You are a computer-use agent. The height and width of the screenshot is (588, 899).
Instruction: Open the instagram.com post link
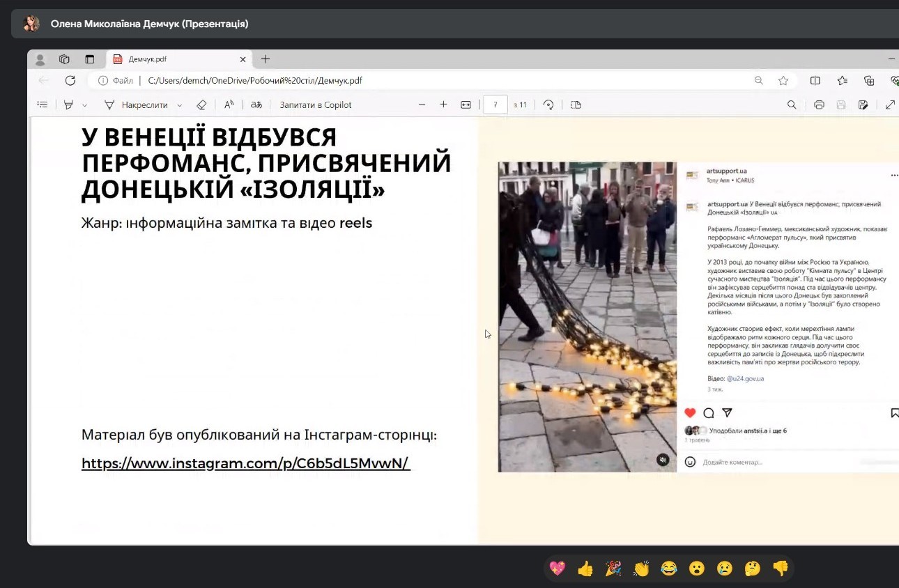click(x=245, y=463)
